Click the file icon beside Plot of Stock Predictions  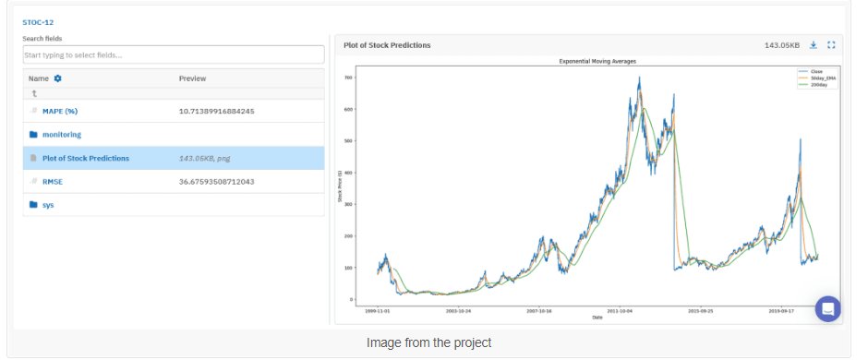[33, 158]
